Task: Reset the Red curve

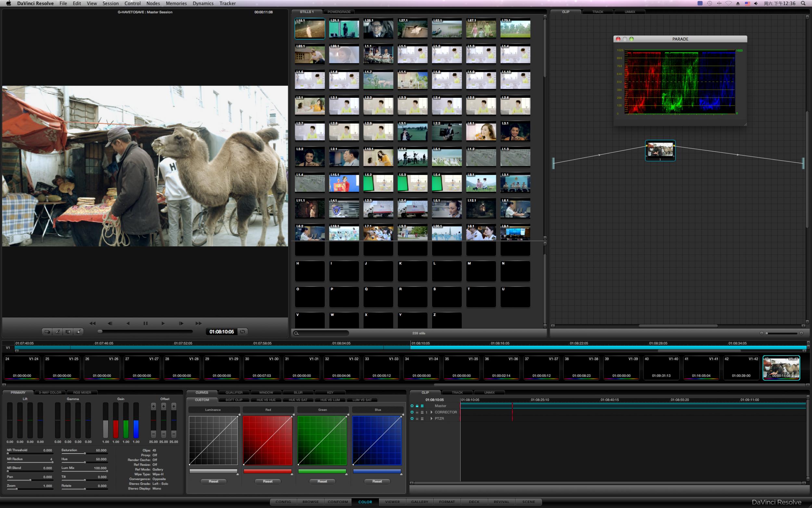Action: pos(268,481)
